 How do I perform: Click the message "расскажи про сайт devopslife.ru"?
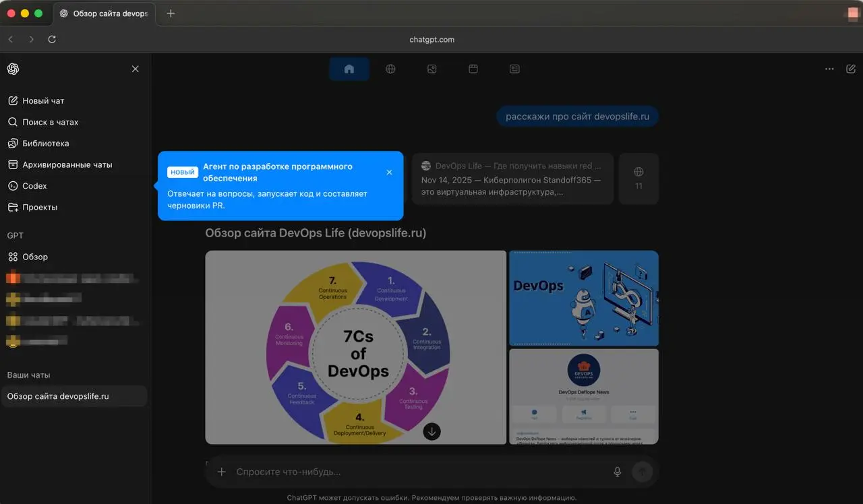(578, 117)
